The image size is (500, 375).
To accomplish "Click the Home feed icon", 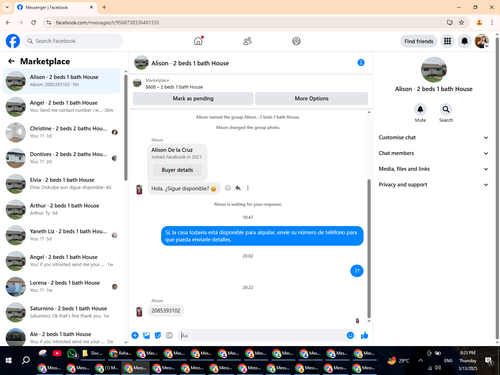I will (x=198, y=41).
